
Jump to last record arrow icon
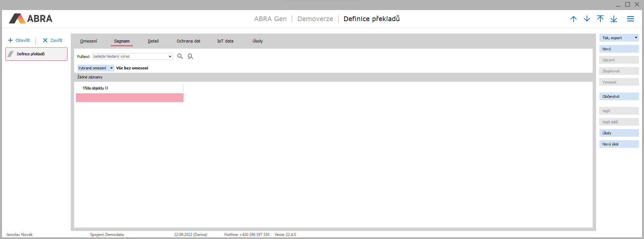click(613, 19)
